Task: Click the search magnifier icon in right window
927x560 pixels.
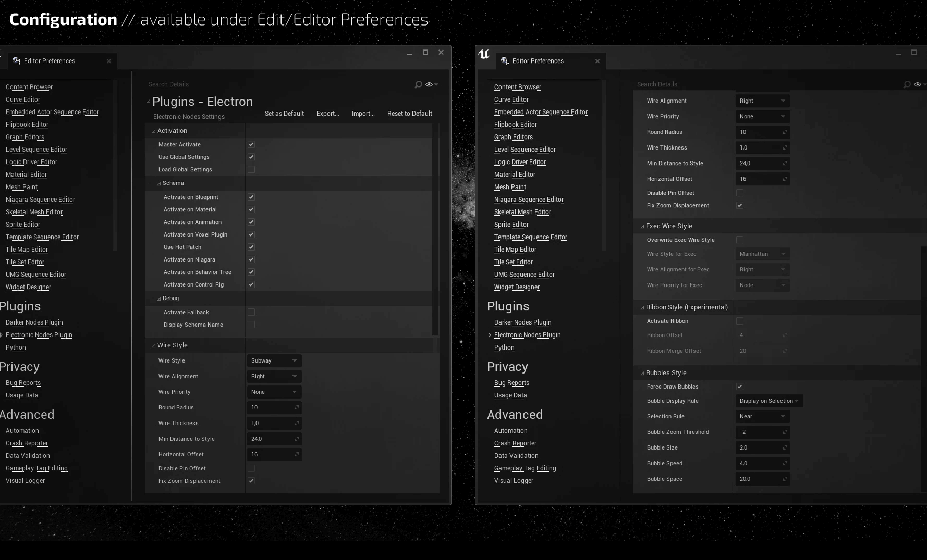Action: [x=907, y=84]
